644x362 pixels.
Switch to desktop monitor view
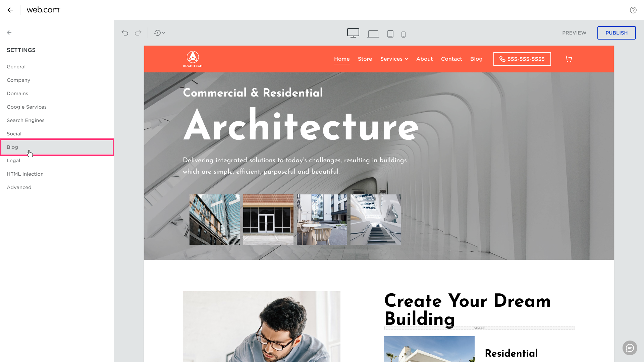353,33
